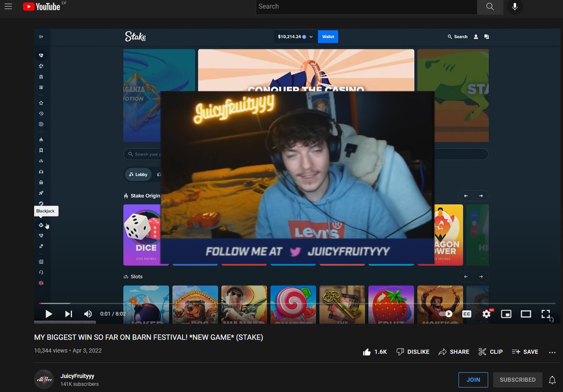This screenshot has height=392, width=563.
Task: Click the SUBSCRIBED button
Action: [x=517, y=380]
